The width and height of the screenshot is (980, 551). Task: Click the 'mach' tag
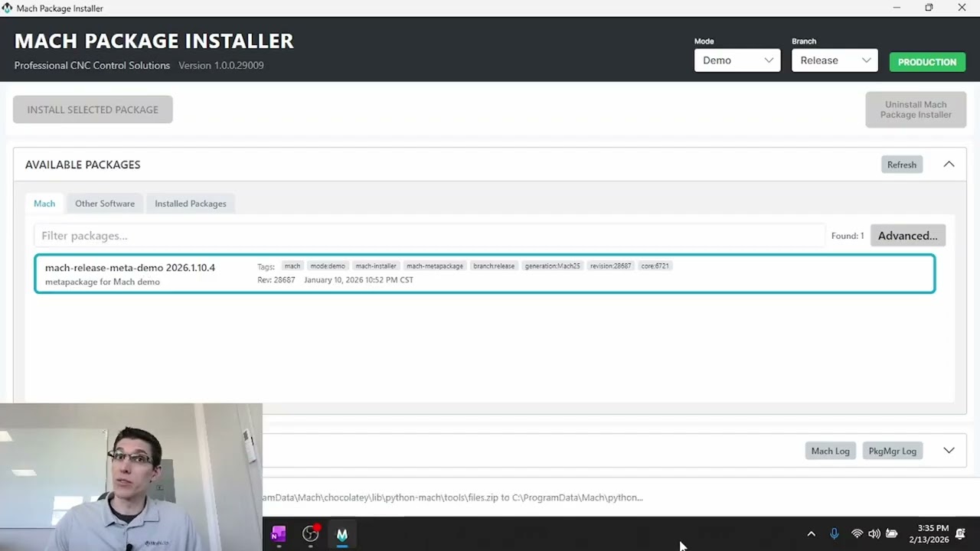coord(292,266)
